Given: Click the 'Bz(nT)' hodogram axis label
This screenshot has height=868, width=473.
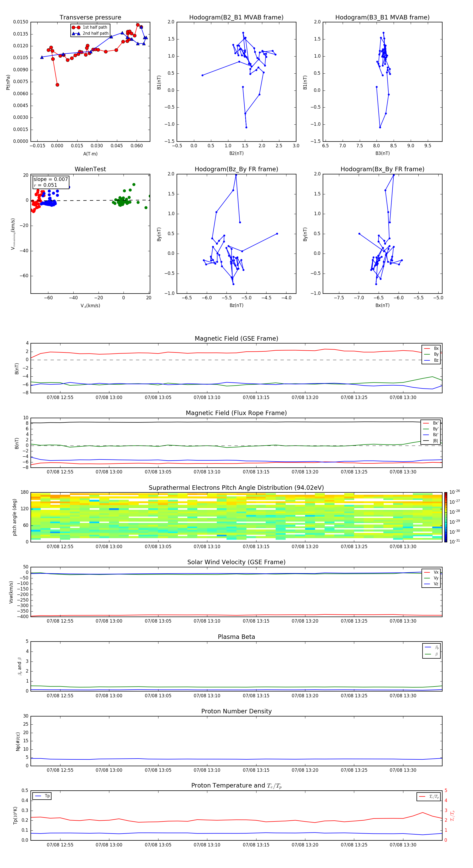Looking at the screenshot, I should [x=236, y=305].
